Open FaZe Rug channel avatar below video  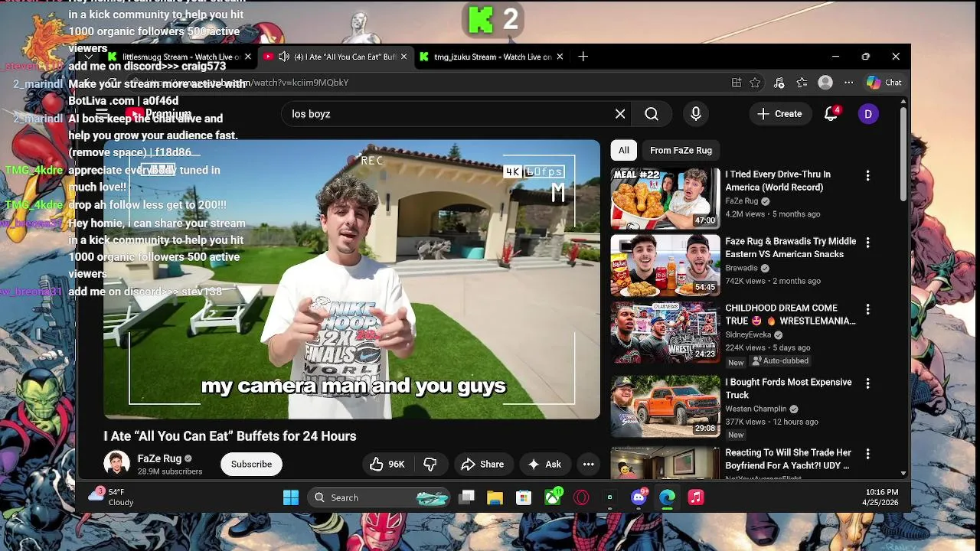click(x=116, y=464)
